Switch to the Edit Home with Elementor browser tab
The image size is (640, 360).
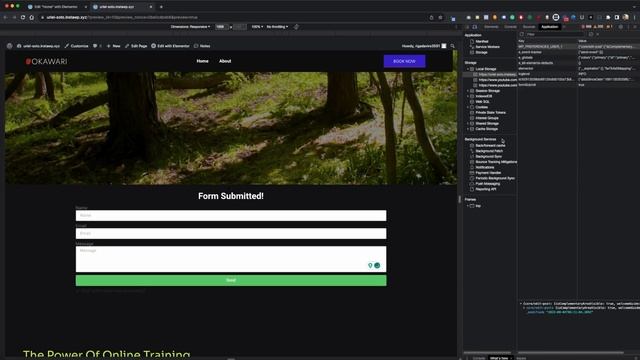pyautogui.click(x=56, y=7)
